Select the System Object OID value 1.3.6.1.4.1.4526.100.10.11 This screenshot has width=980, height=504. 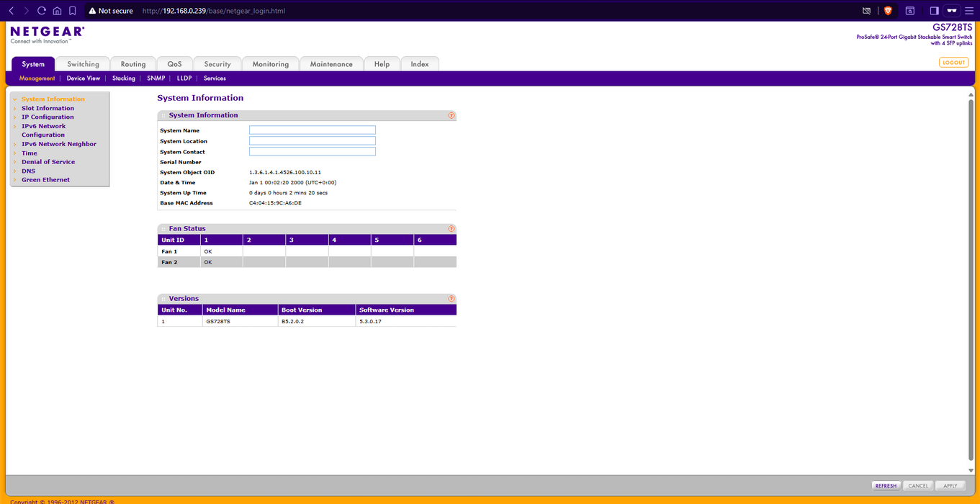[285, 173]
